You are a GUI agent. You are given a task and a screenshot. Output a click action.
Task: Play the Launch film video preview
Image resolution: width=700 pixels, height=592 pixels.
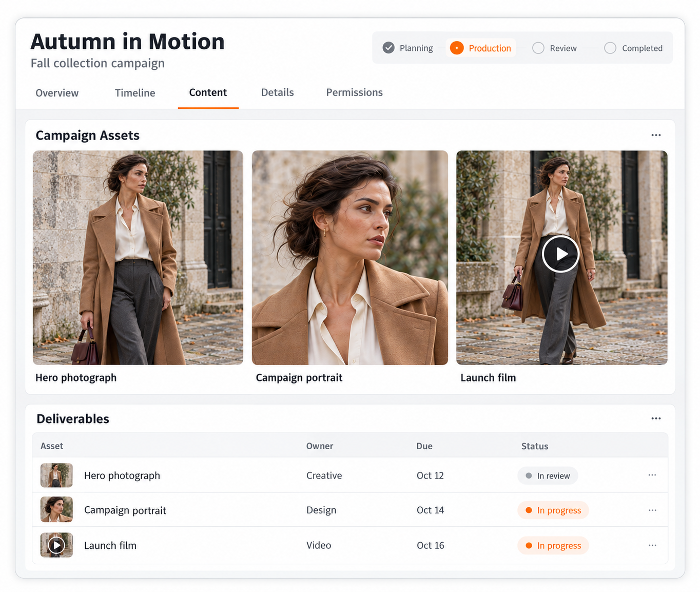pos(560,254)
